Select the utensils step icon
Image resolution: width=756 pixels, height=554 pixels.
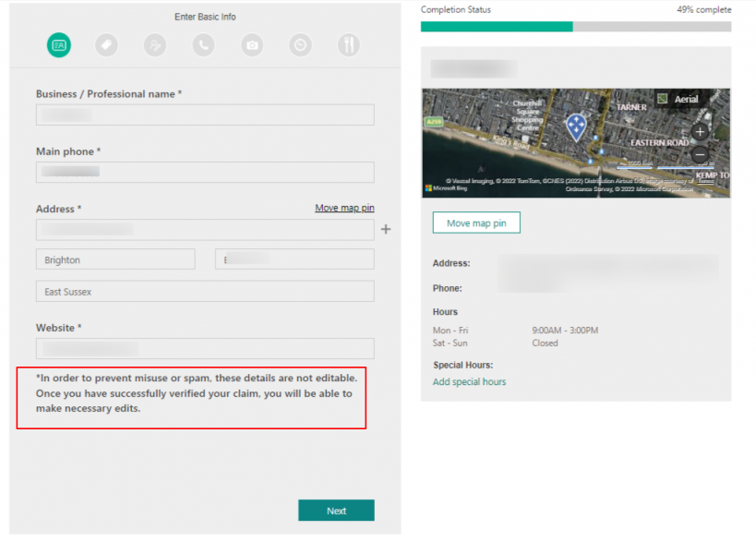point(348,45)
